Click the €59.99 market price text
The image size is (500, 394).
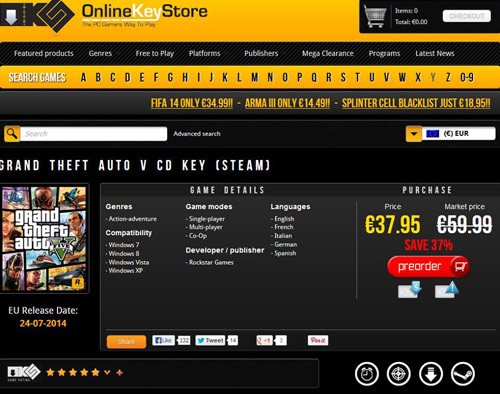(x=464, y=224)
